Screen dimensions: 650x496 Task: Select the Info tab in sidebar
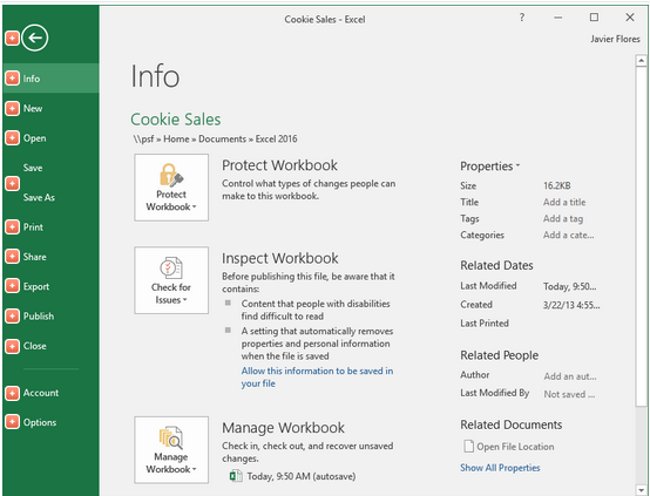point(51,78)
